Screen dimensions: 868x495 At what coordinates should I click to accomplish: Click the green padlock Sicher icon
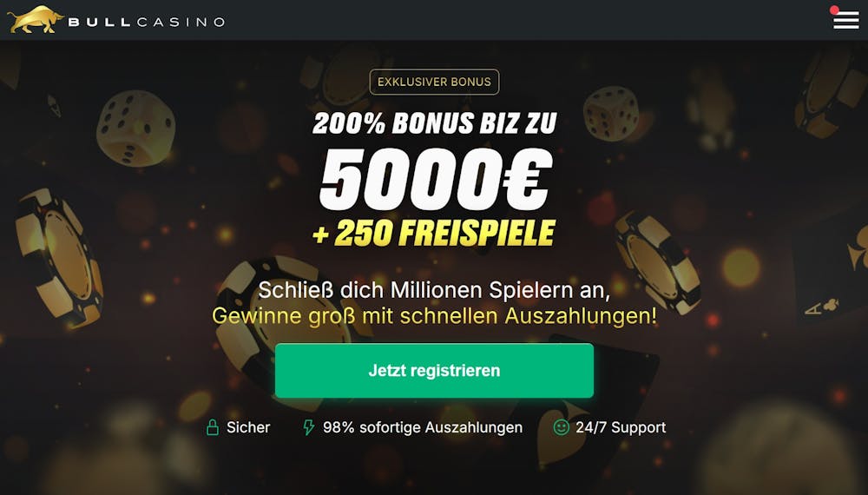coord(212,427)
